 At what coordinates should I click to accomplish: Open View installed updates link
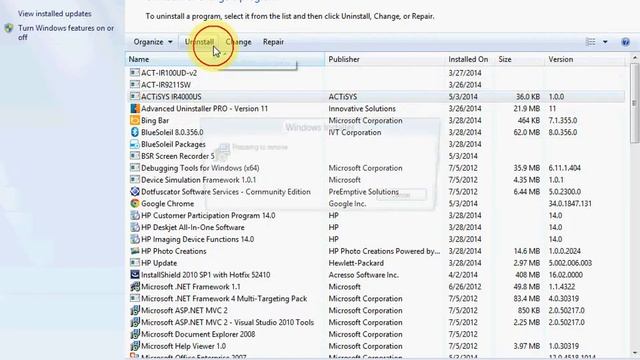pos(55,14)
